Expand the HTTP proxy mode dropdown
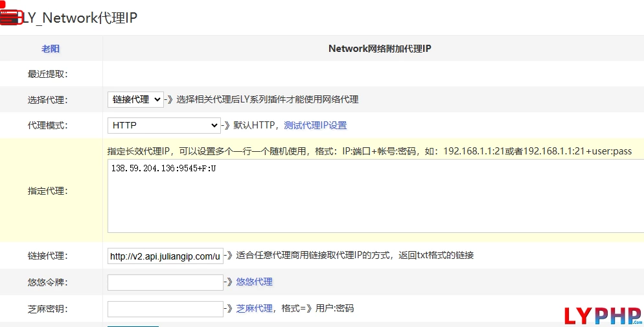 pyautogui.click(x=165, y=125)
